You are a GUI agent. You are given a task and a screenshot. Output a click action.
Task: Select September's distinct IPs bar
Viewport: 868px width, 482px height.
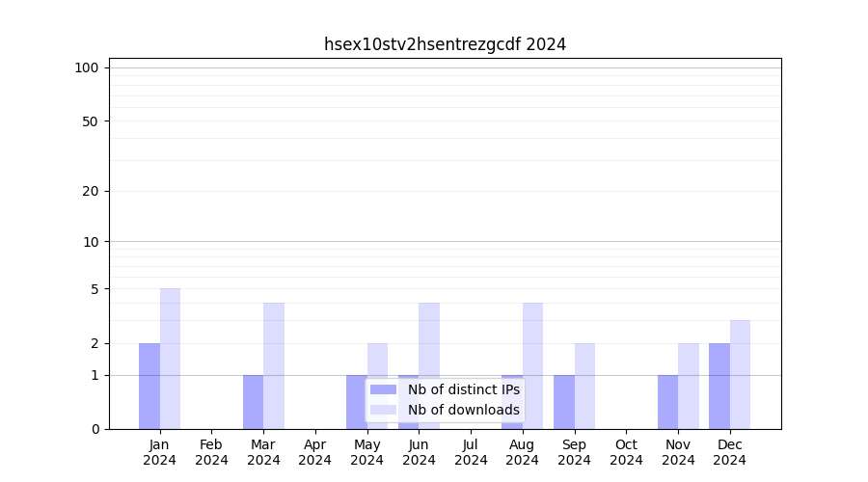563,402
